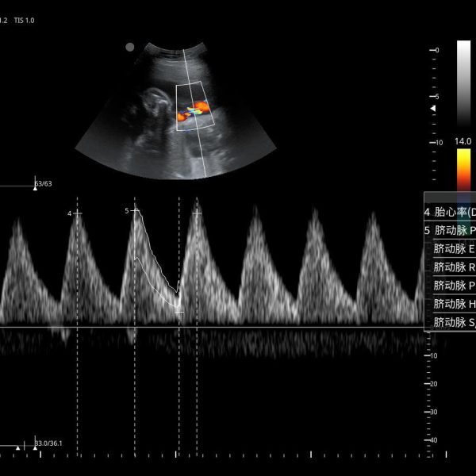Click caliper 4 cross on waveform peak
Viewport: 476px width, 476px height.
coord(77,213)
